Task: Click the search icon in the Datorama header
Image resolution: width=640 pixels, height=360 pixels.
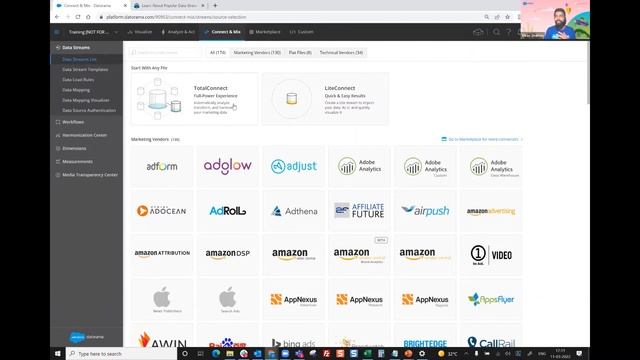Action: click(496, 32)
